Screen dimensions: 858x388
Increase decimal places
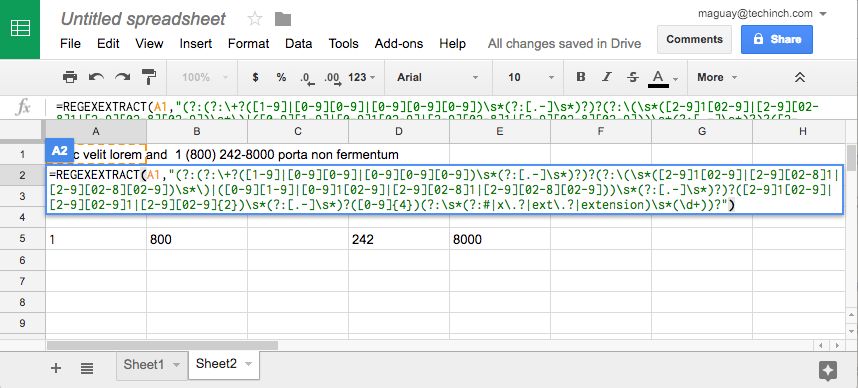click(332, 78)
